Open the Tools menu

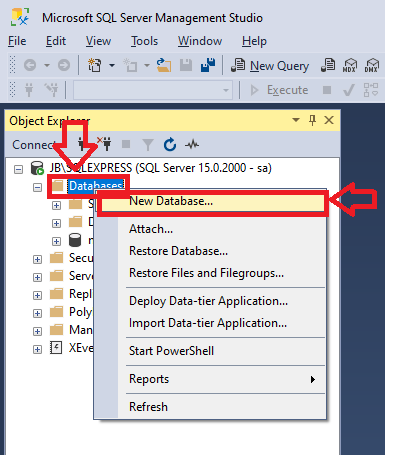pos(144,41)
